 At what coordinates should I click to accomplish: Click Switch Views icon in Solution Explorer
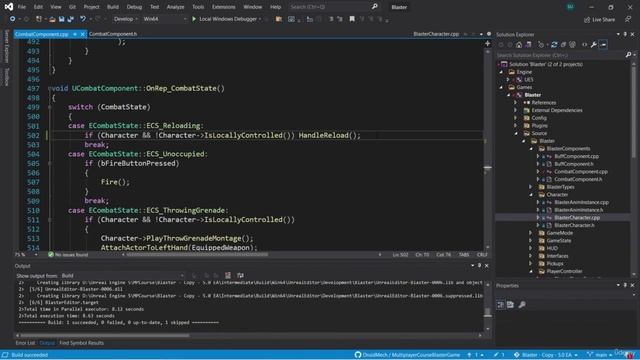coord(529,44)
